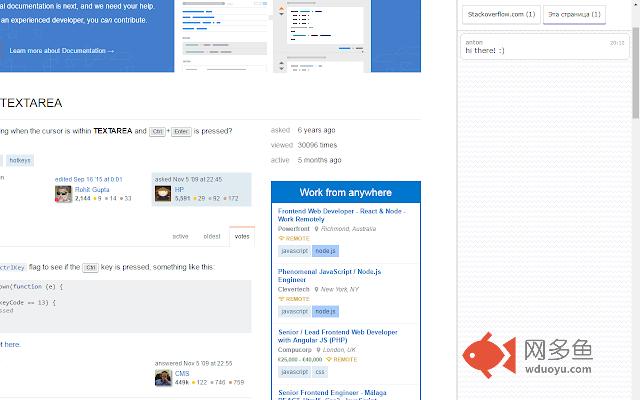
Task: Select the '6 years ago' asked value
Action: click(x=316, y=130)
